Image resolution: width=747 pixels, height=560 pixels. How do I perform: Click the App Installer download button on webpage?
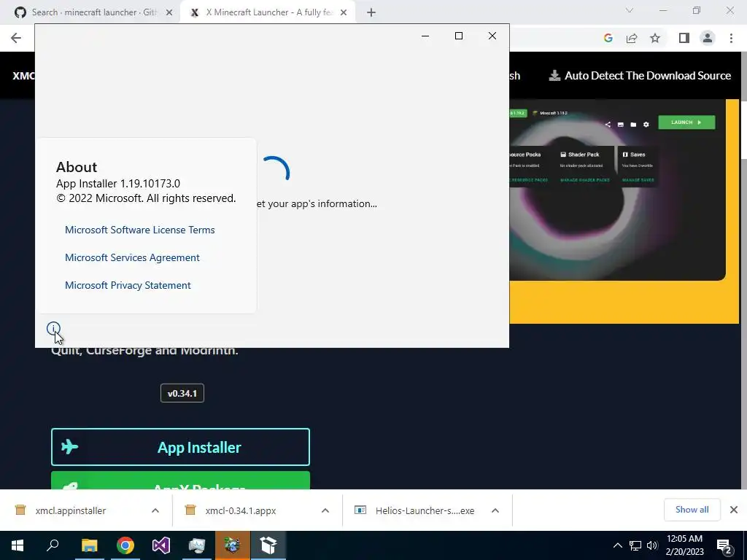pos(181,447)
